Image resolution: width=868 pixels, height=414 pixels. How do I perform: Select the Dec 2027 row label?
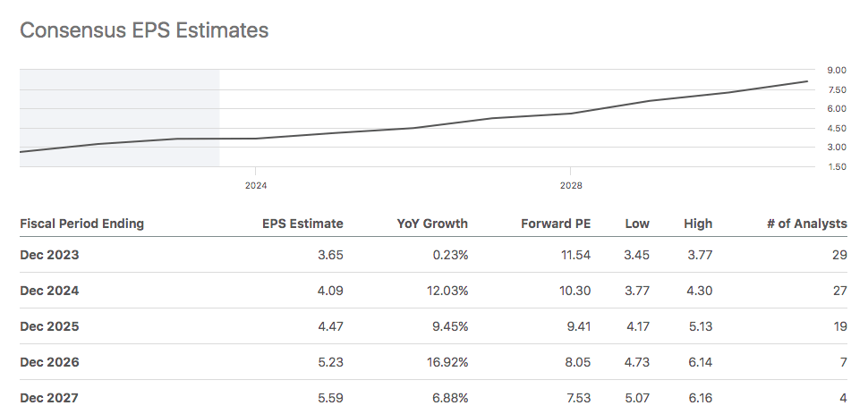49,398
